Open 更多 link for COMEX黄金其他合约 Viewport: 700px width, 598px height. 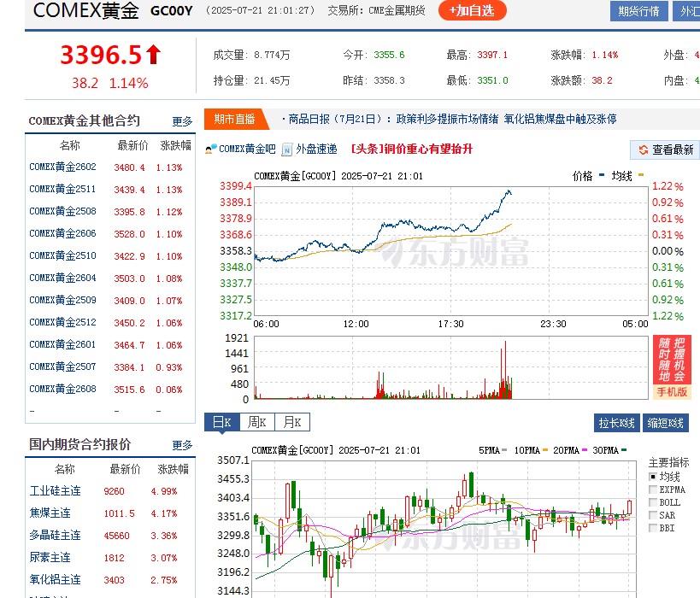pos(182,121)
